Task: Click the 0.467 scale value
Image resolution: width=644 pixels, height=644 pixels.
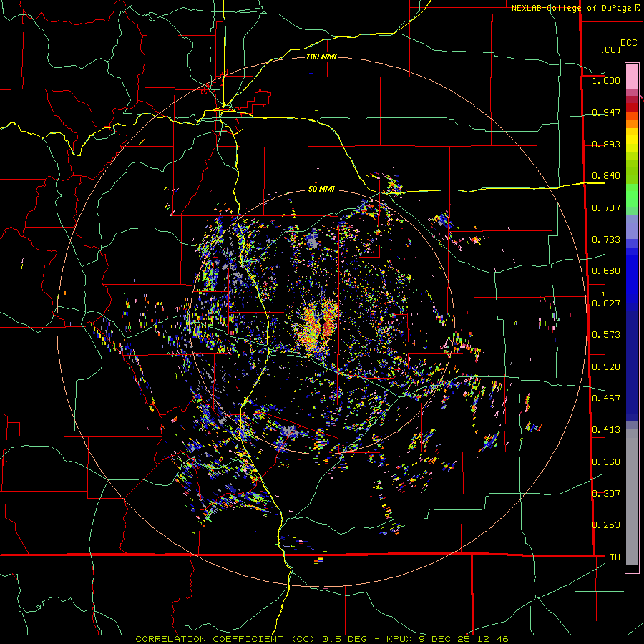Action: [606, 399]
